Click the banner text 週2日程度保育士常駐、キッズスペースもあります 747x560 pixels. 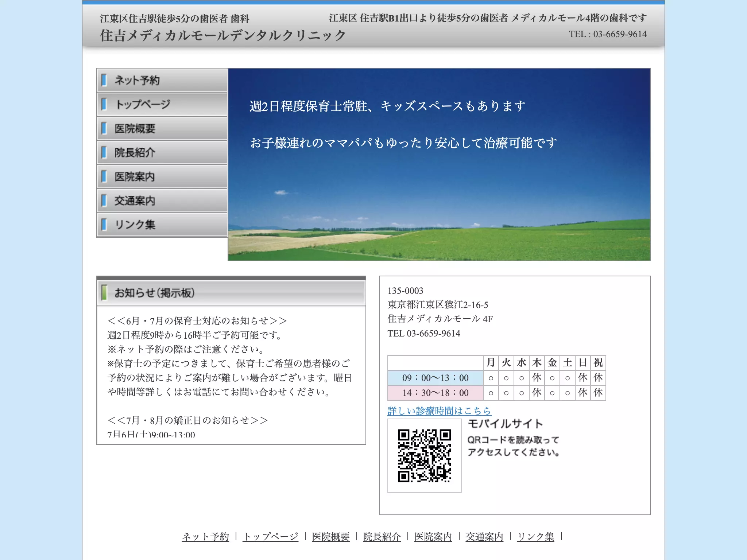click(388, 106)
